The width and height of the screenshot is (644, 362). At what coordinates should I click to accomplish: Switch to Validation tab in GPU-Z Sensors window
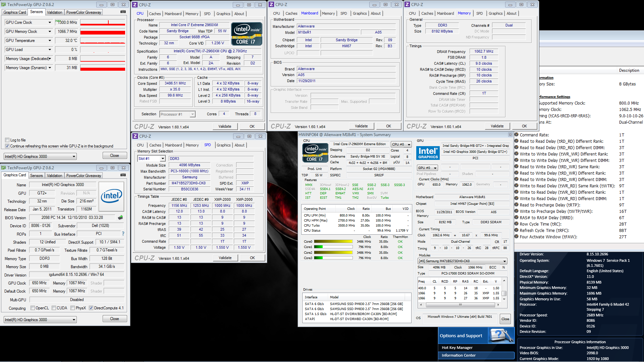(54, 12)
